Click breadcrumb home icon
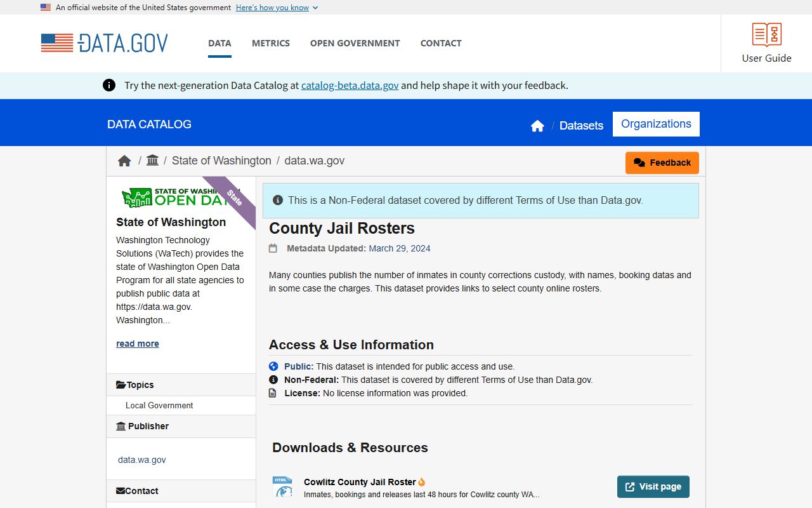This screenshot has height=508, width=812. coord(124,161)
